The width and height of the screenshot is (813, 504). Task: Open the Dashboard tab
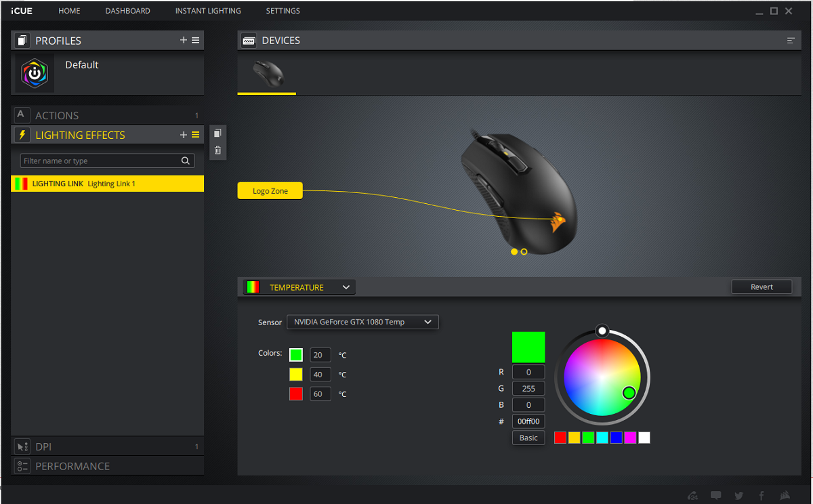click(x=128, y=11)
